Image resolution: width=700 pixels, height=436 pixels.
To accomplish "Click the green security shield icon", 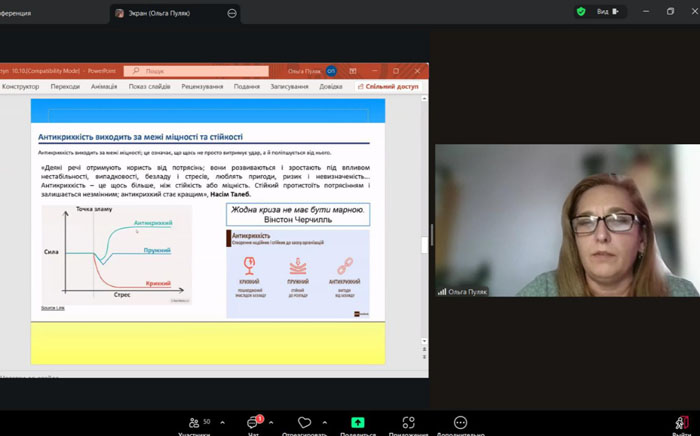I will coord(581,12).
